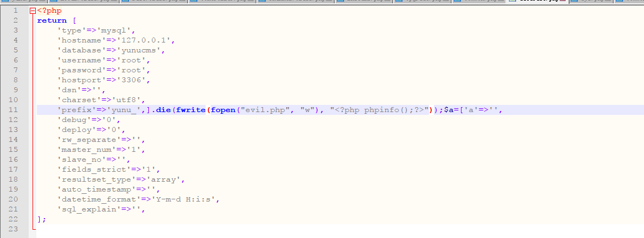Click the 'dsn' key
The width and height of the screenshot is (644, 238).
pos(69,91)
